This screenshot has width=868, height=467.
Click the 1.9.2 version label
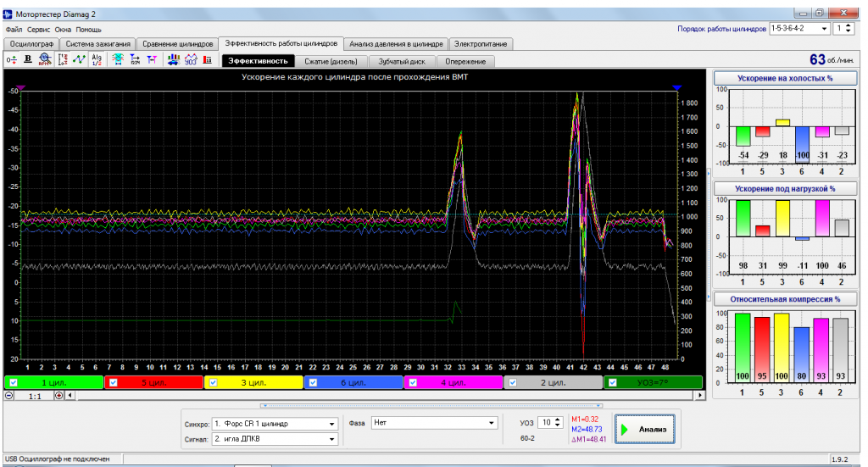pos(839,459)
